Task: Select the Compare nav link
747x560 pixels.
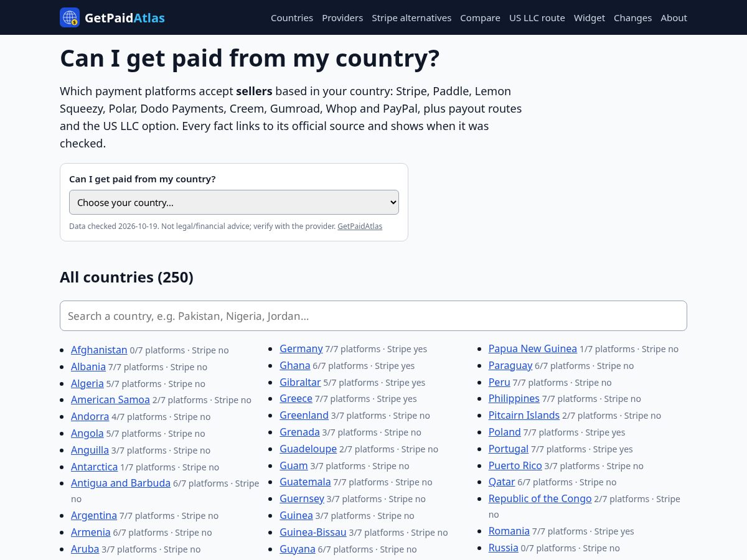Action: tap(480, 18)
